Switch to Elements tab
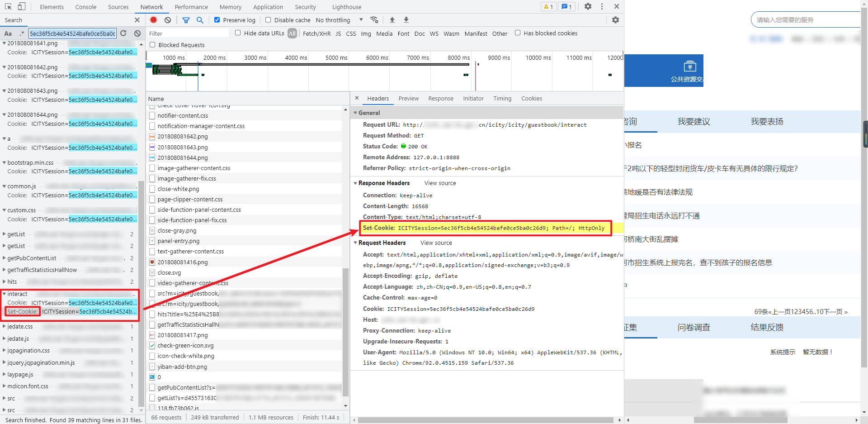The height and width of the screenshot is (424, 868). pyautogui.click(x=52, y=7)
